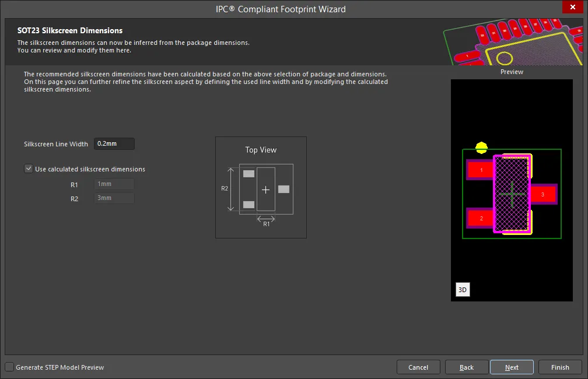Click the R1 label under the Top View diagram

(266, 224)
